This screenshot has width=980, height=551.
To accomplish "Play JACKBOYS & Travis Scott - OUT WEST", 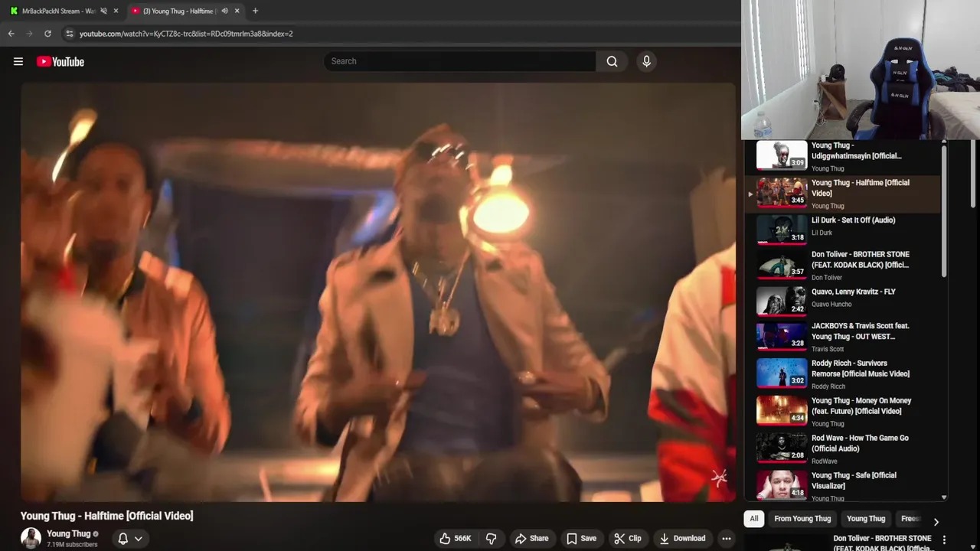I will 842,337.
